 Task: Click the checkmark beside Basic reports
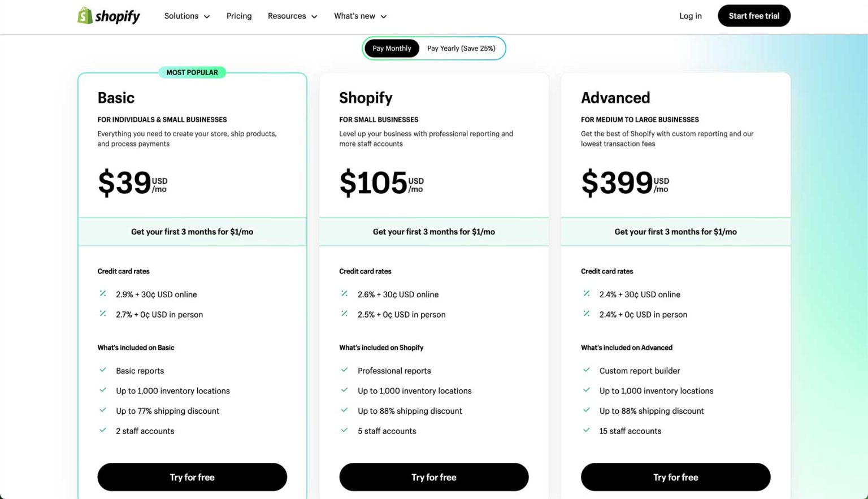[103, 370]
